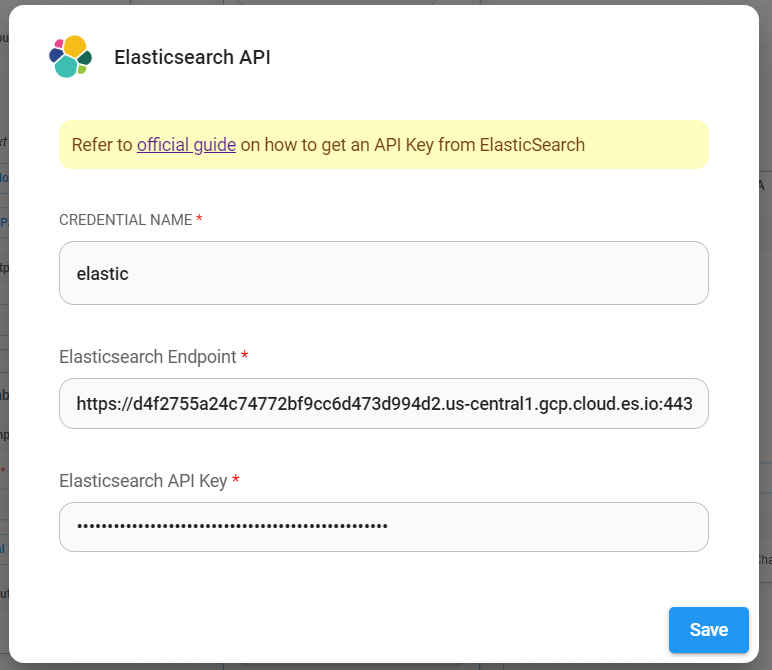Click the red asterisk beside CREDENTIAL NAME
Viewport: 772px width, 670px height.
pyautogui.click(x=199, y=220)
